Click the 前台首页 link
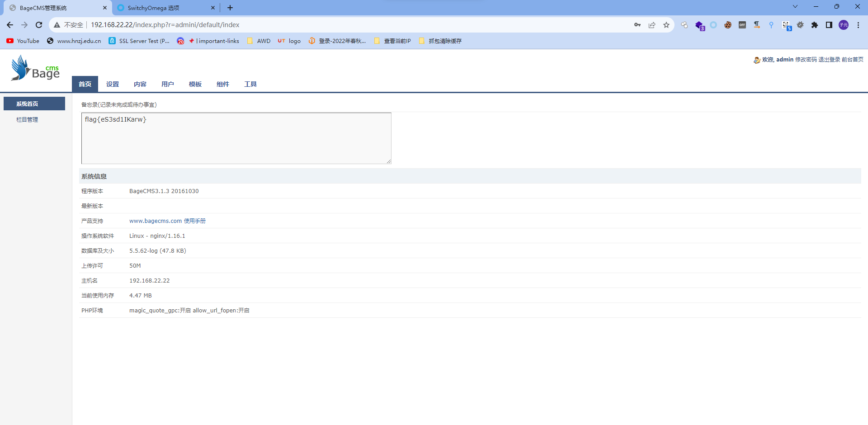Image resolution: width=868 pixels, height=425 pixels. (x=853, y=60)
